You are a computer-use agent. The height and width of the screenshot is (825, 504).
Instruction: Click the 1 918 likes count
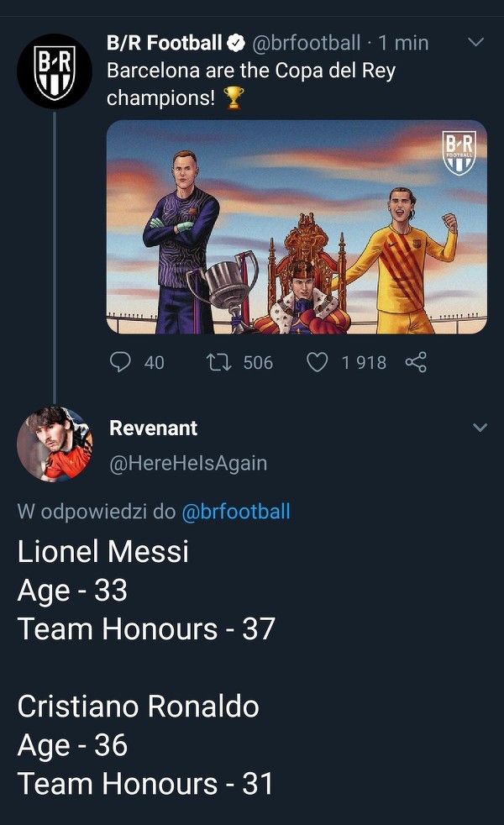pos(364,362)
